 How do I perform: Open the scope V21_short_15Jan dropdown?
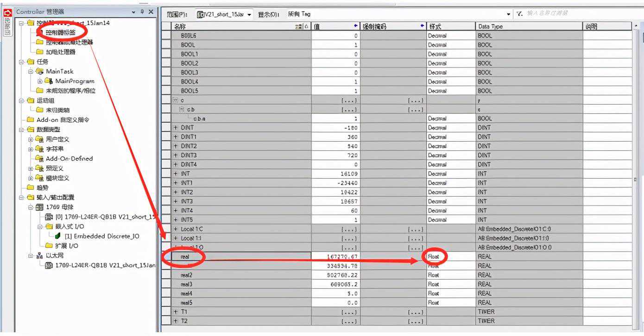point(250,14)
